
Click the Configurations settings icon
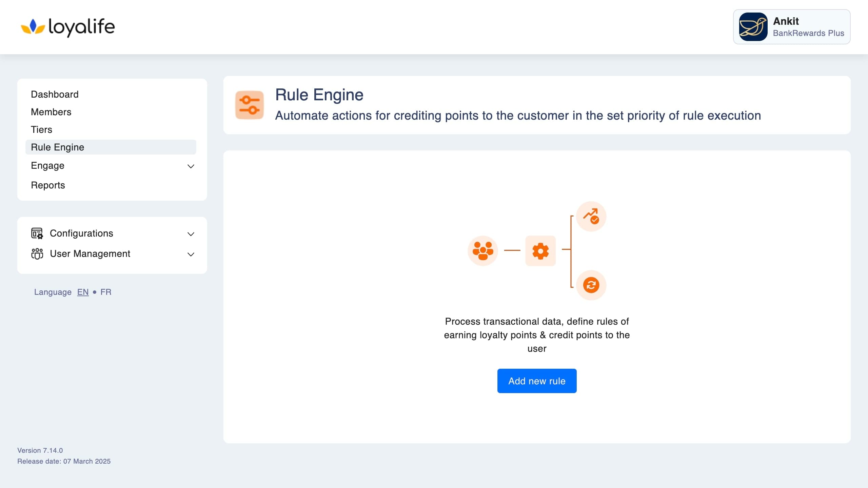click(x=37, y=233)
